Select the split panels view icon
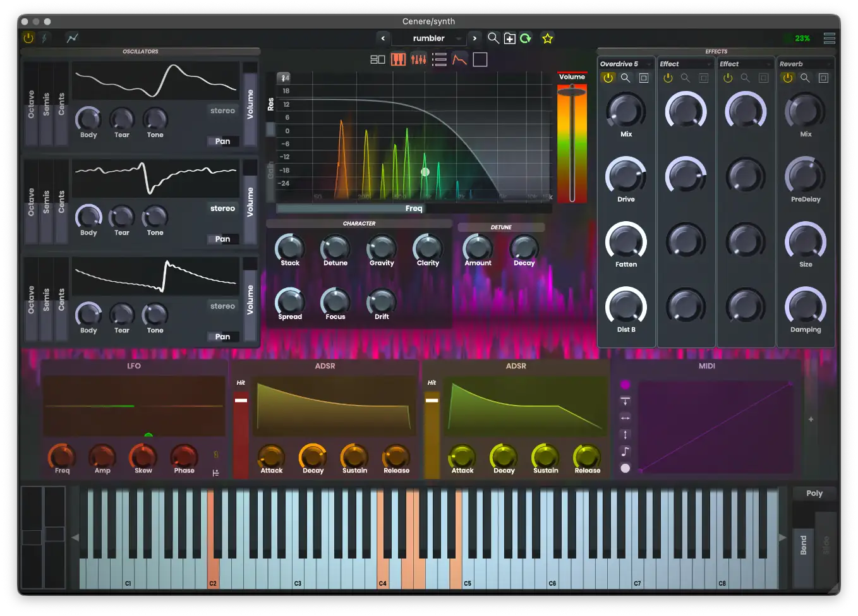The image size is (858, 616). click(x=378, y=59)
